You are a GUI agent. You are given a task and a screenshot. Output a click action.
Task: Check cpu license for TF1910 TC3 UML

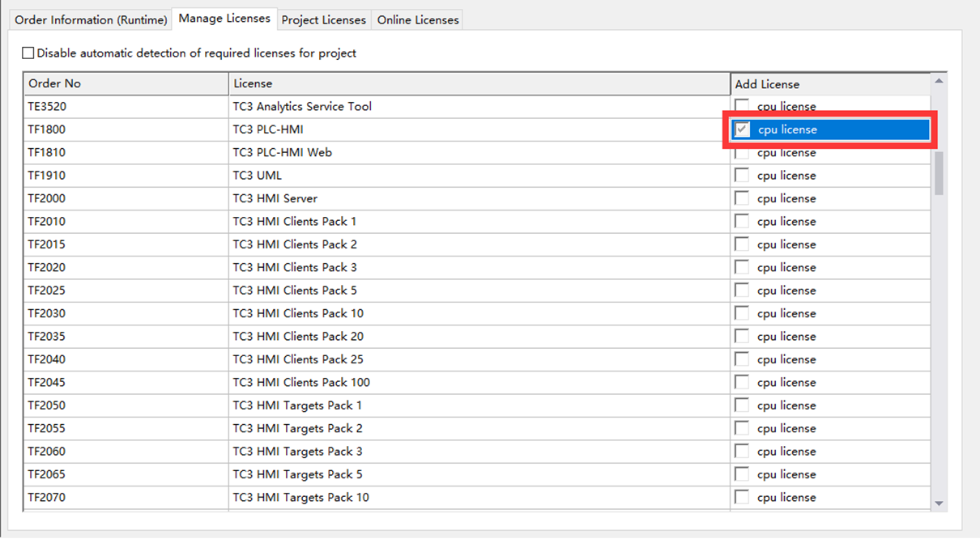tap(742, 175)
